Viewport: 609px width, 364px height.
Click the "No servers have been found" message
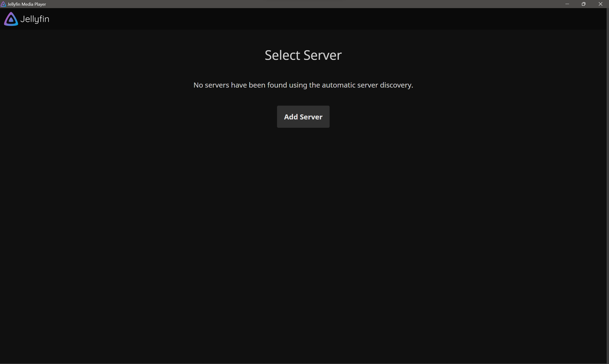click(303, 85)
